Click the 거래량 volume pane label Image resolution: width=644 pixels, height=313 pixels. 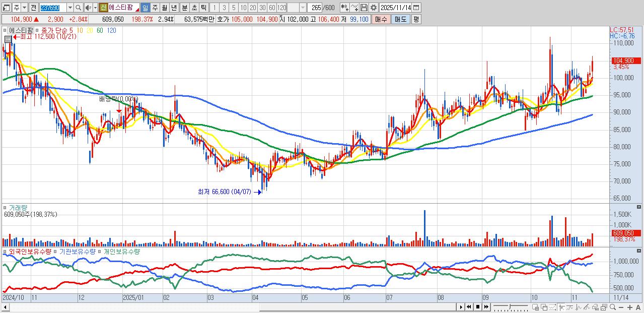pyautogui.click(x=18, y=207)
